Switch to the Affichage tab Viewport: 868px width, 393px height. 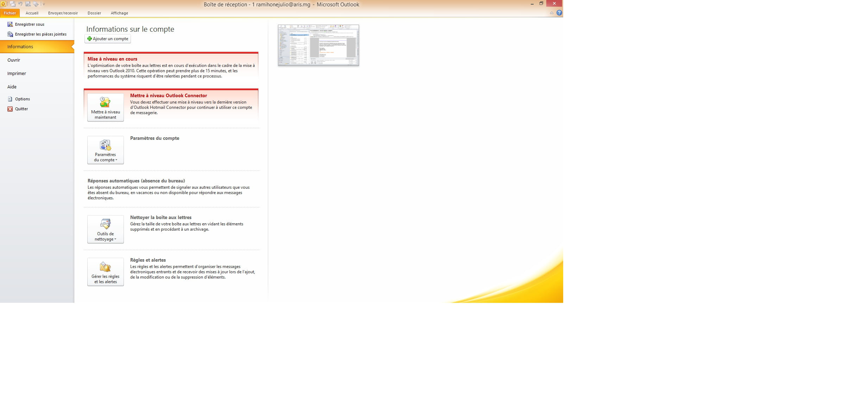point(119,13)
